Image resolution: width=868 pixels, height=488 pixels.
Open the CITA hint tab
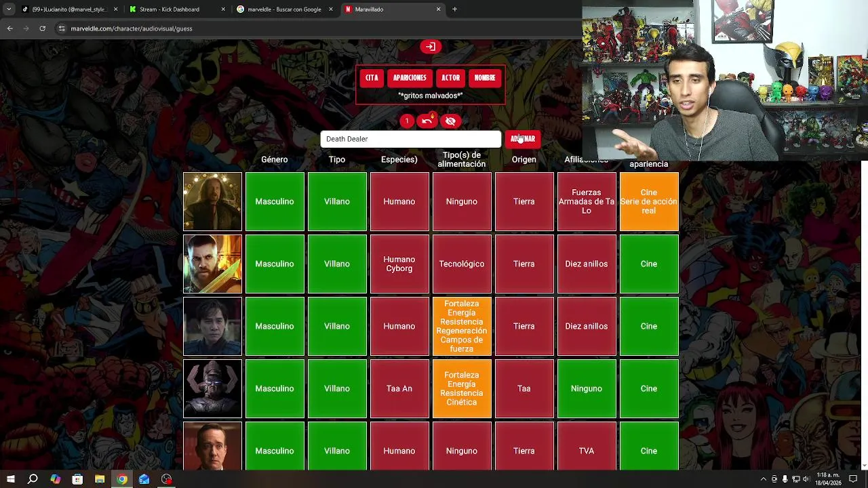[372, 78]
